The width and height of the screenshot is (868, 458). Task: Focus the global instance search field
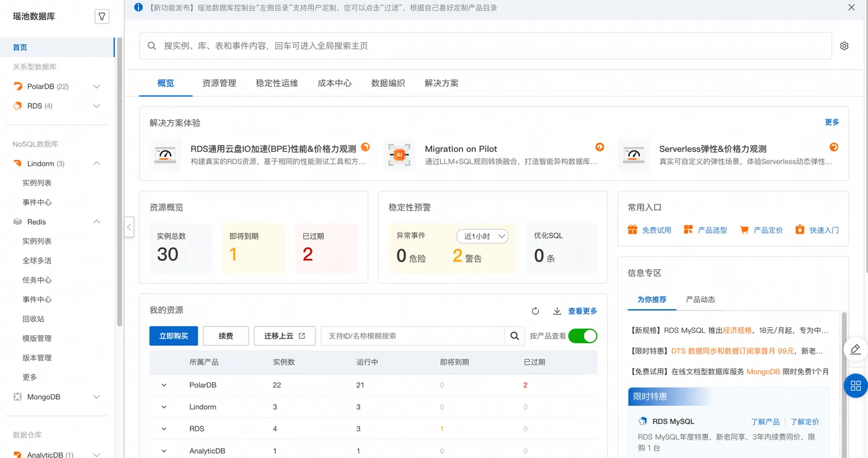click(x=485, y=46)
